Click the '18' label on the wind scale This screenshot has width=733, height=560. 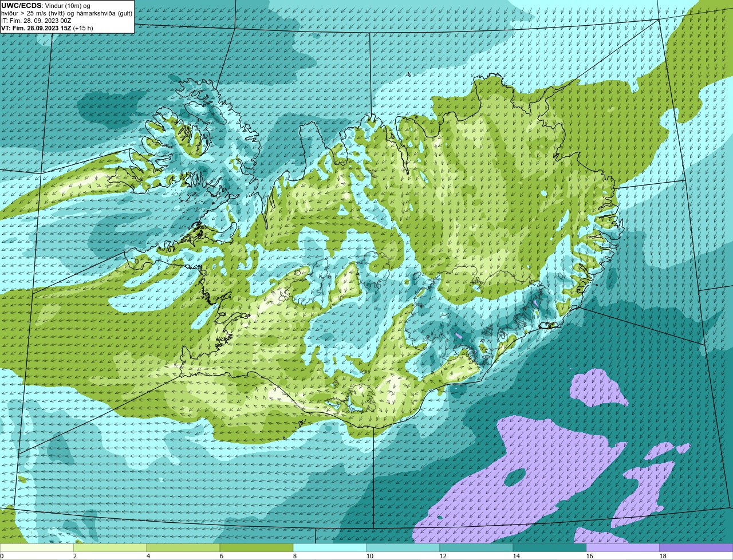click(663, 556)
